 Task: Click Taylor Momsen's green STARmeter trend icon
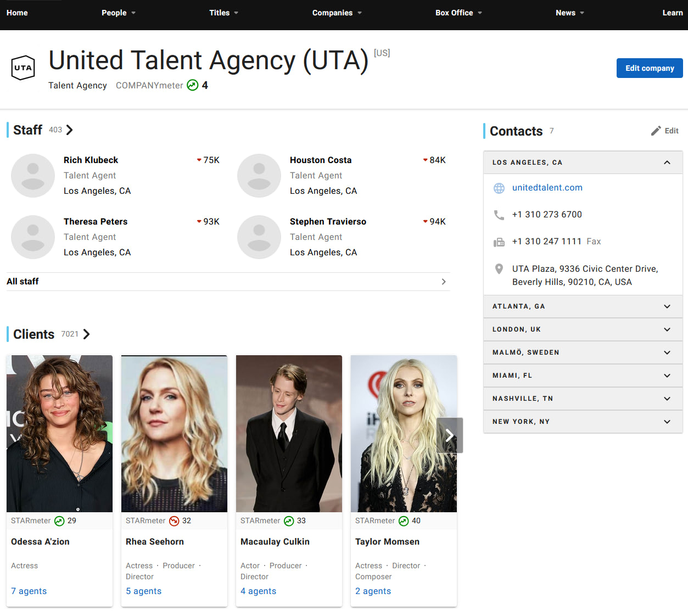(x=404, y=520)
